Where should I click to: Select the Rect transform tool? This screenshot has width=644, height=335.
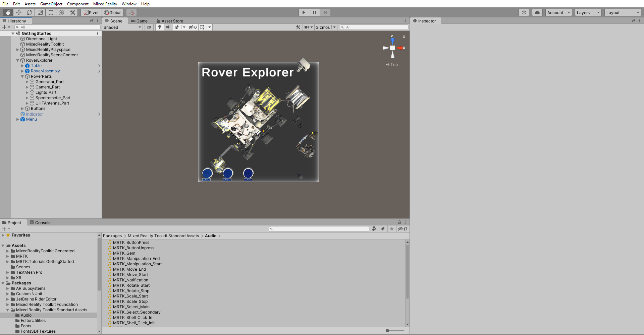coord(51,12)
